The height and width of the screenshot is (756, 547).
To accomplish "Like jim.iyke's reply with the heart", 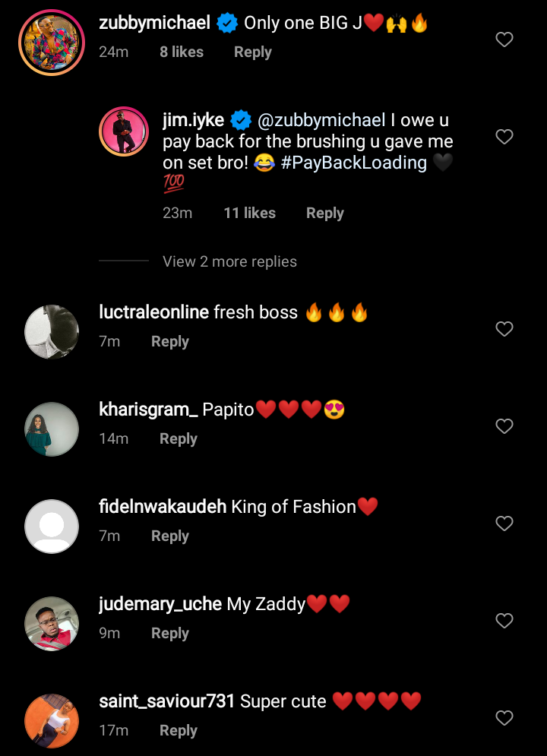I will click(504, 137).
